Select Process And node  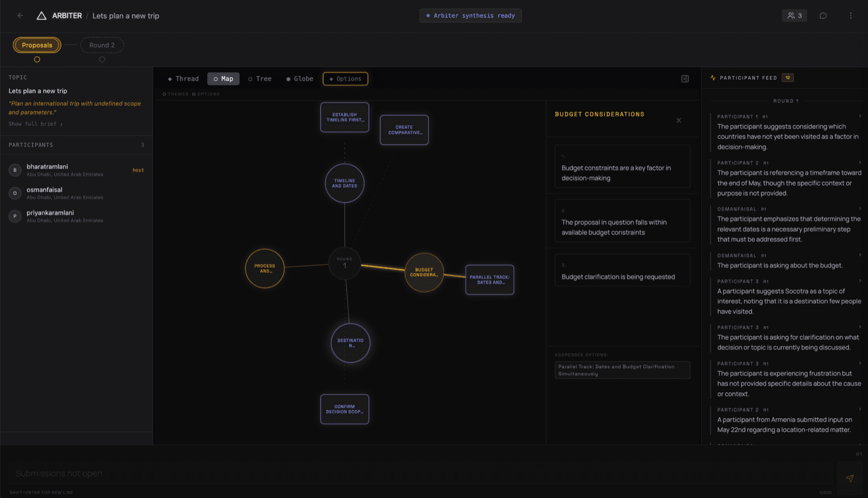tap(265, 269)
